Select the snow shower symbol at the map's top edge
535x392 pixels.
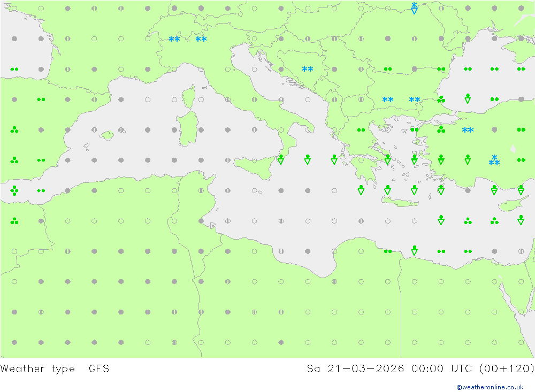[414, 8]
